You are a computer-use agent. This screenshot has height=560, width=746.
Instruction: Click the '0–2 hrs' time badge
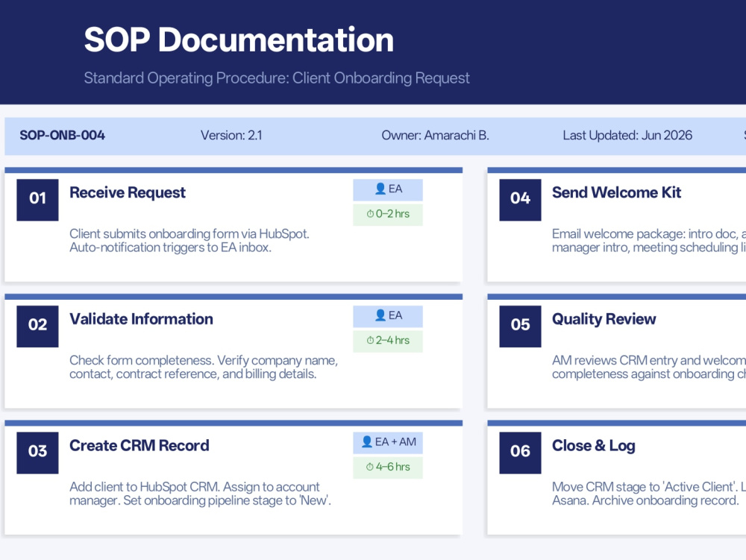[388, 215]
